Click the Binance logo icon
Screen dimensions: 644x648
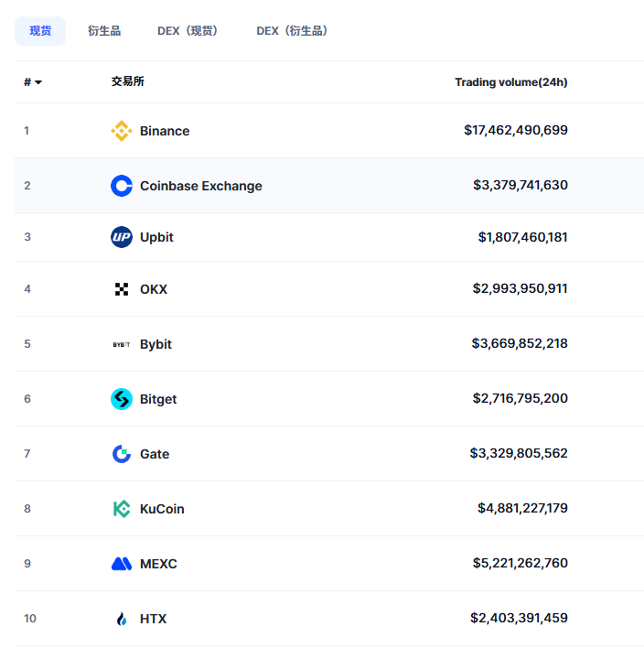coord(122,131)
